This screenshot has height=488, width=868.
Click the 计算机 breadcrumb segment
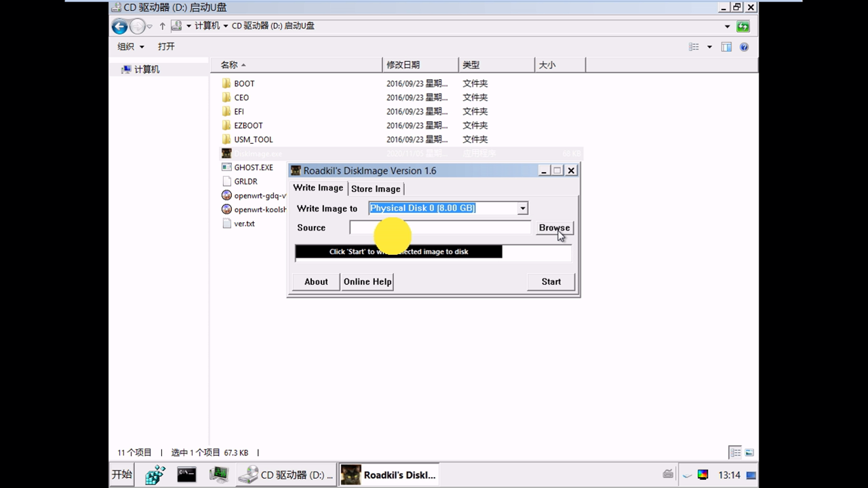(207, 26)
